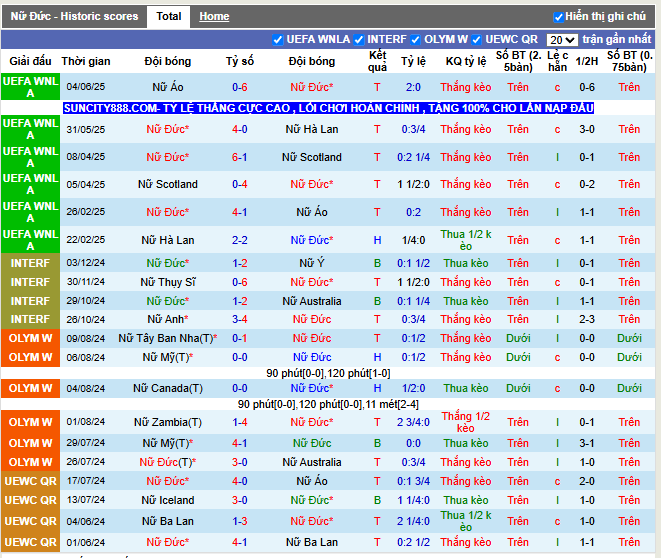Click the note 90 phút[0-0],120 phút[1-0]
Viewport: 662px width, 558px height.
pos(328,374)
